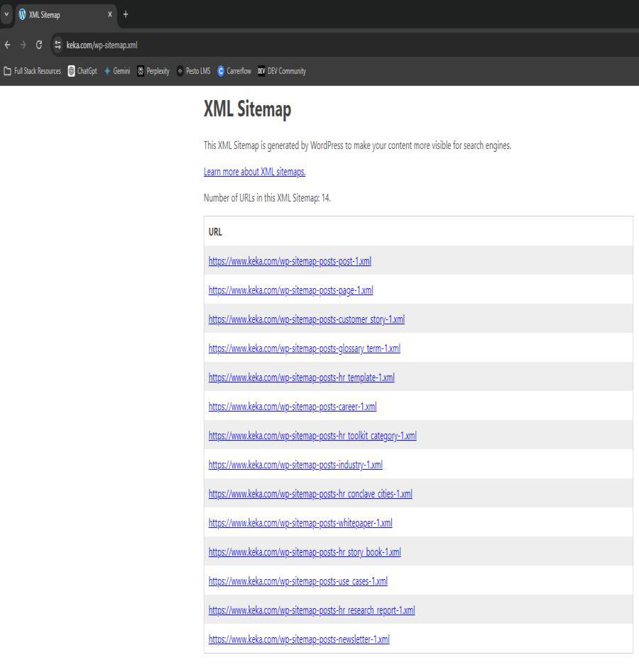Open the posts-industry-1.xml sitemap link
This screenshot has height=672, width=639.
[x=295, y=465]
